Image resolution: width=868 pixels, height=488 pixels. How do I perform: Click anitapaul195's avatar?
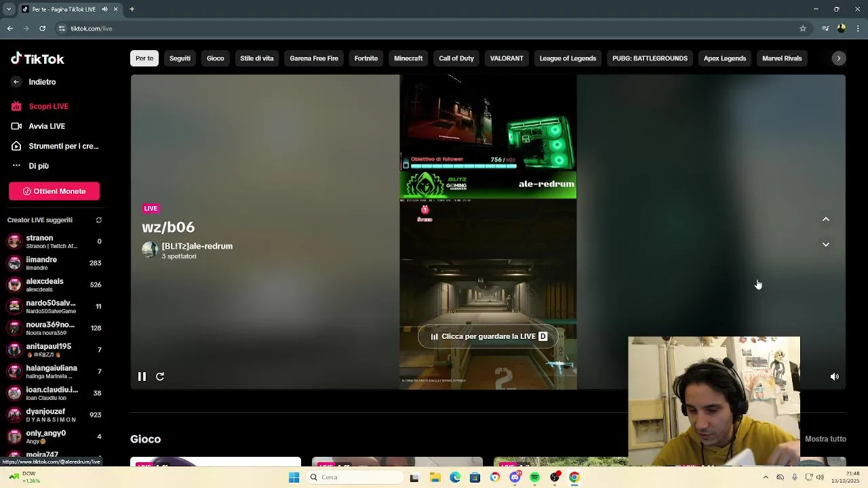[x=14, y=350]
